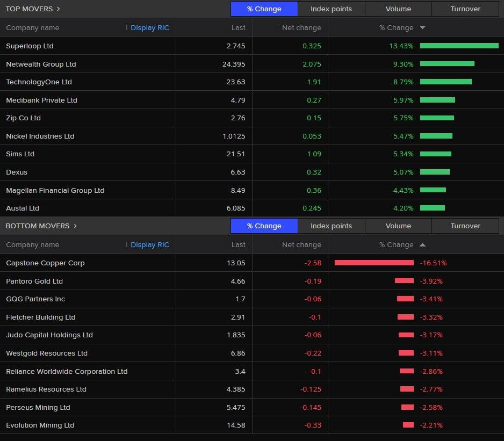504x441 pixels.
Task: Switch top movers view to Volume
Action: point(398,9)
